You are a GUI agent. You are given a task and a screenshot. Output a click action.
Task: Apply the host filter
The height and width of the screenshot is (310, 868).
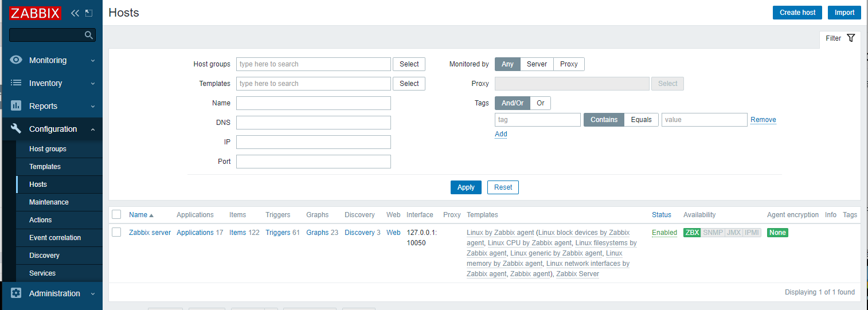466,187
